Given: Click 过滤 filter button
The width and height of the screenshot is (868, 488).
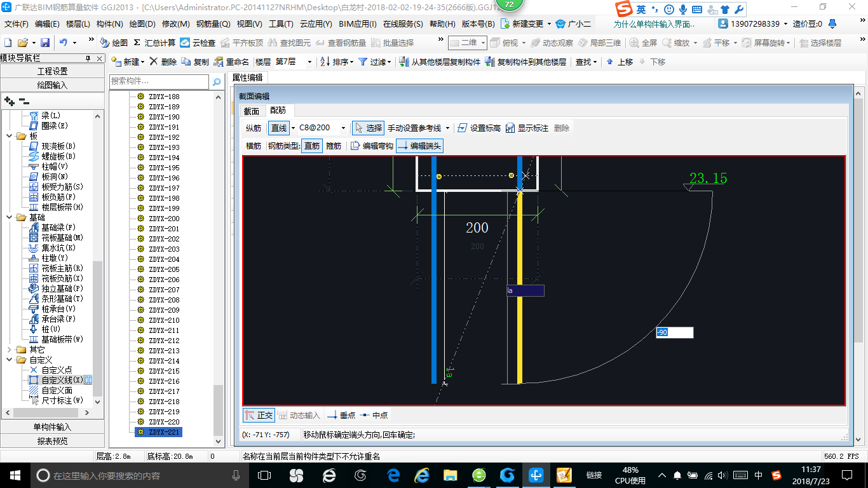Looking at the screenshot, I should [375, 62].
